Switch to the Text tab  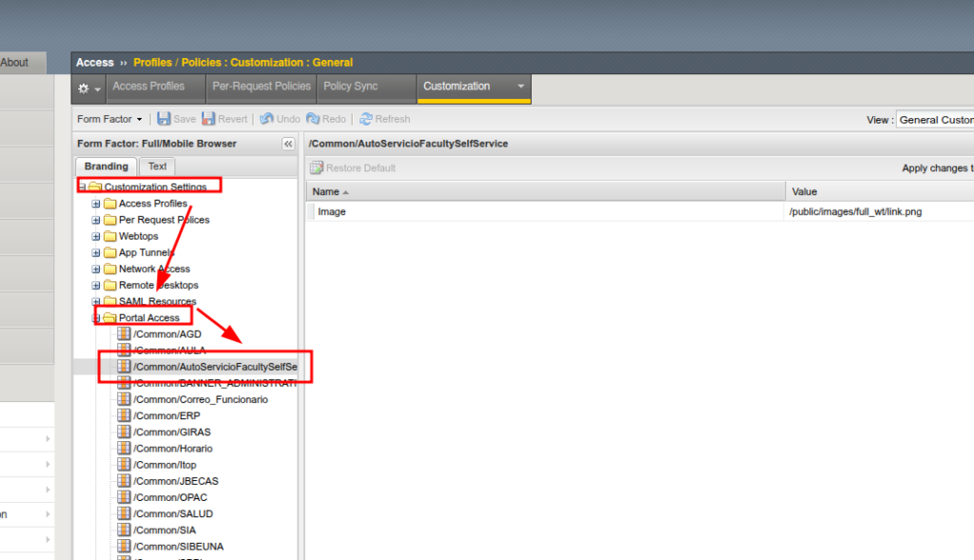[x=157, y=166]
